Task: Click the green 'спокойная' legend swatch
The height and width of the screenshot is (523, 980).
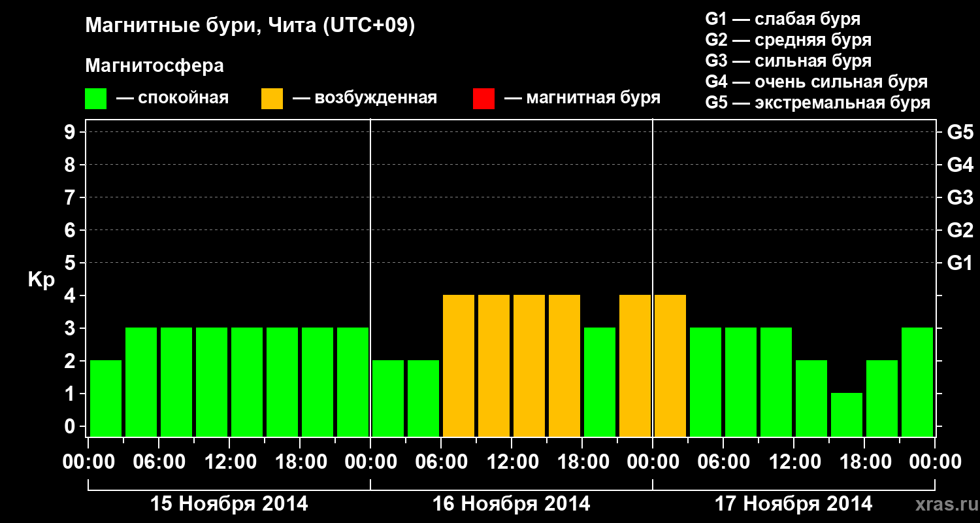Action: click(96, 99)
